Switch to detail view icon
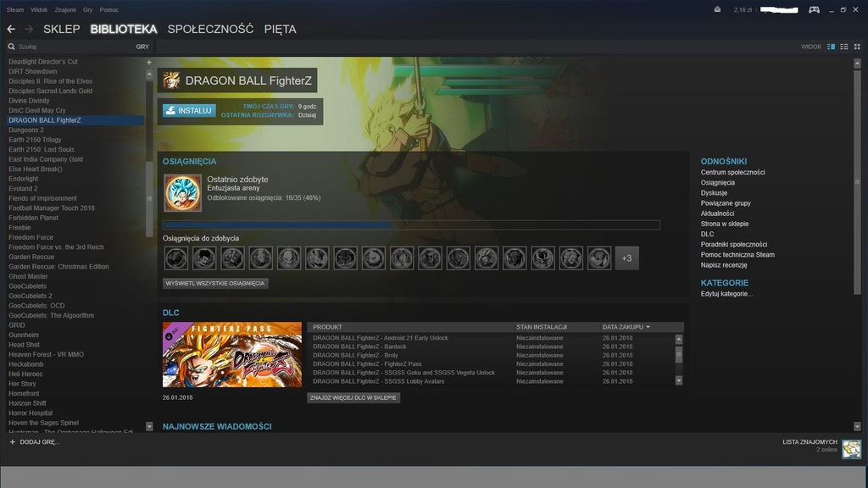 coord(831,47)
